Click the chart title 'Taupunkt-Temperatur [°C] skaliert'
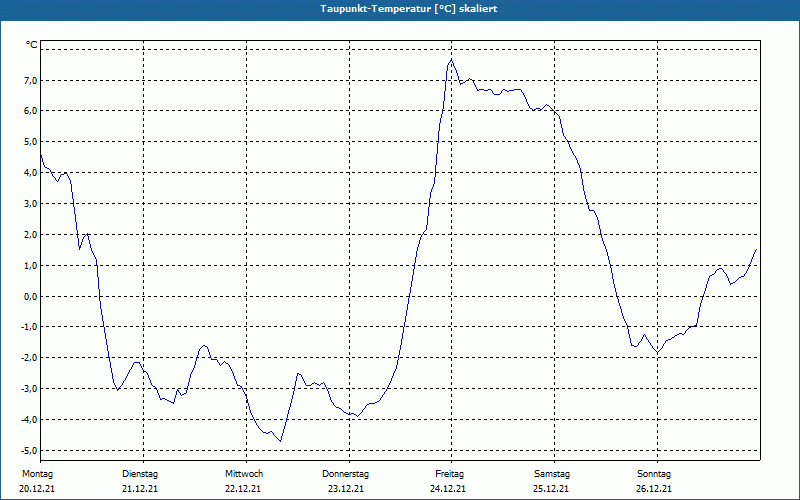The height and width of the screenshot is (500, 800). click(x=409, y=9)
